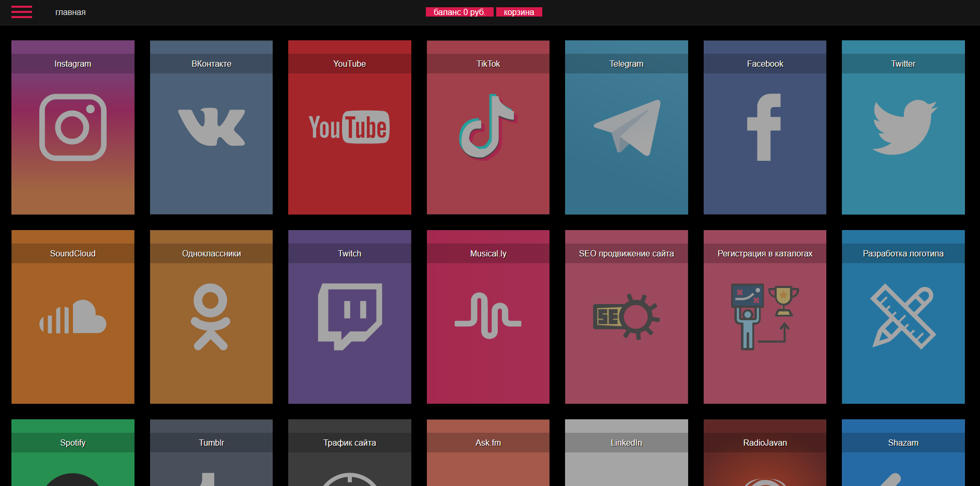Click the VK logo icon

(211, 127)
